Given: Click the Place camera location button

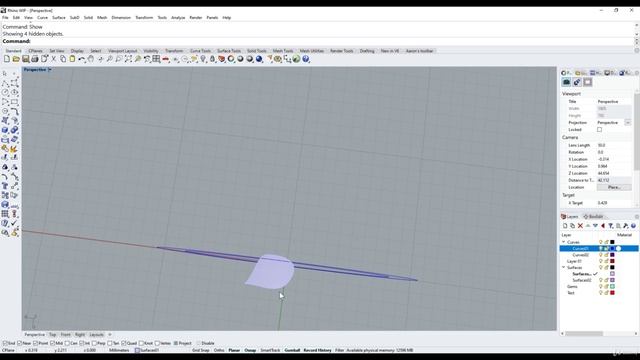Looking at the screenshot, I should [614, 187].
